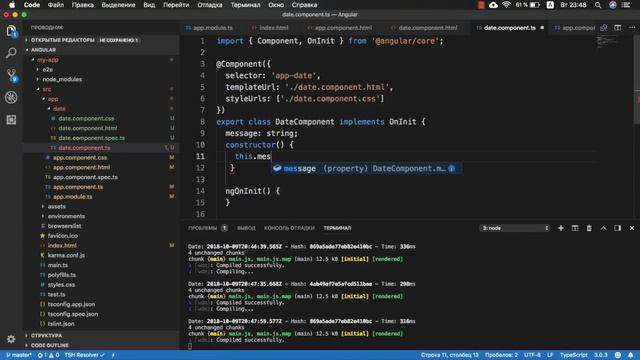The width and height of the screenshot is (640, 360).
Task: Open the Debug view in activity bar
Action: coord(11,97)
